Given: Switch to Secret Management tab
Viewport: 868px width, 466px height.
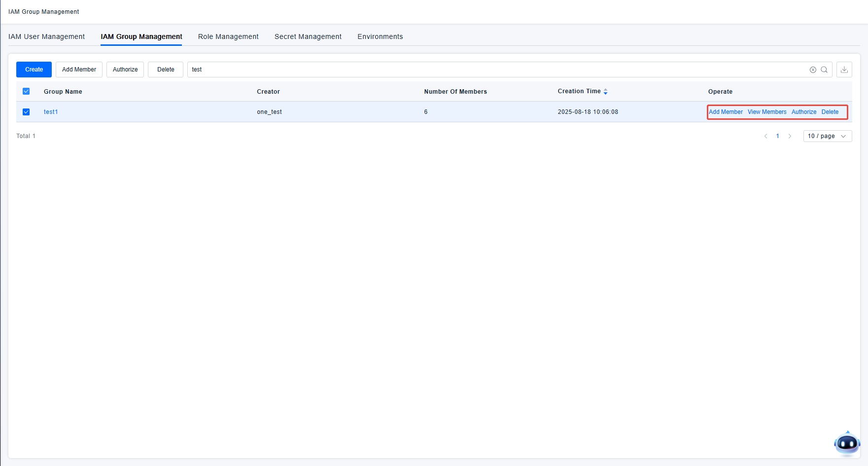Looking at the screenshot, I should 308,36.
